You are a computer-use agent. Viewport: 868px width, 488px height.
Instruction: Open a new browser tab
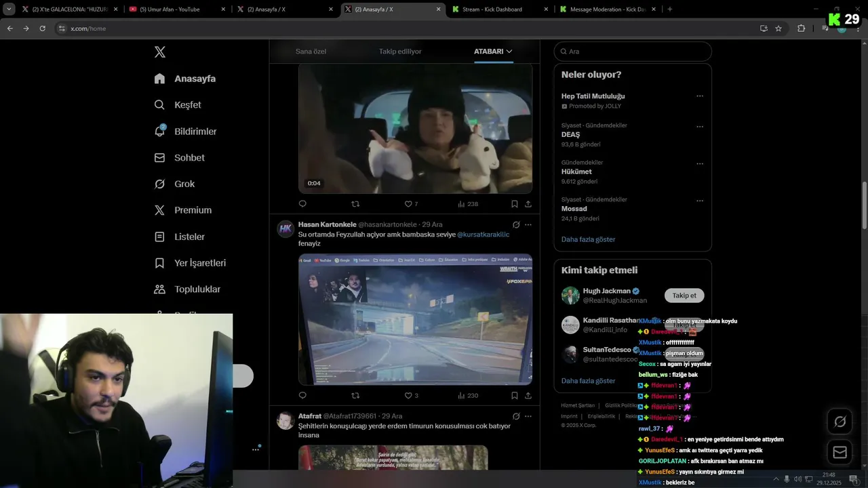[670, 9]
